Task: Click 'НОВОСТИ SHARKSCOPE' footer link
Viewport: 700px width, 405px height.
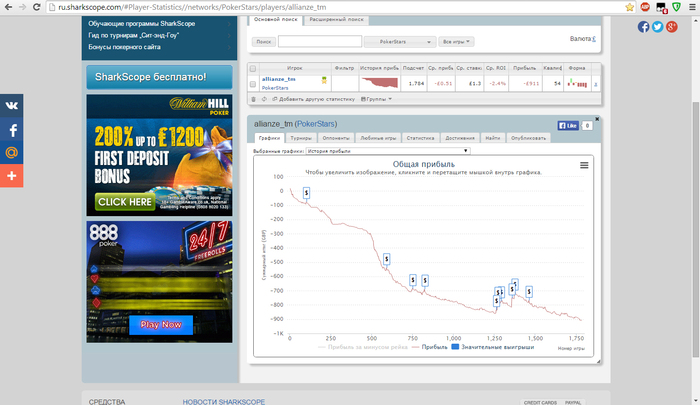Action: coord(224,402)
